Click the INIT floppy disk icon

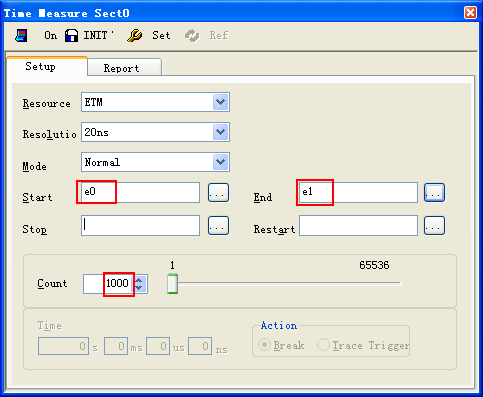tap(71, 35)
